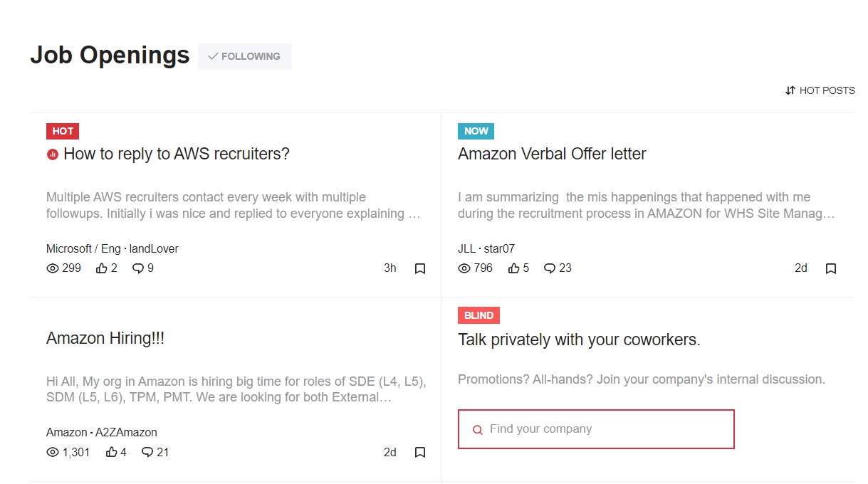Open the How to reply to AWS recruiters post
Viewport: 868px width, 484px height.
tap(175, 154)
